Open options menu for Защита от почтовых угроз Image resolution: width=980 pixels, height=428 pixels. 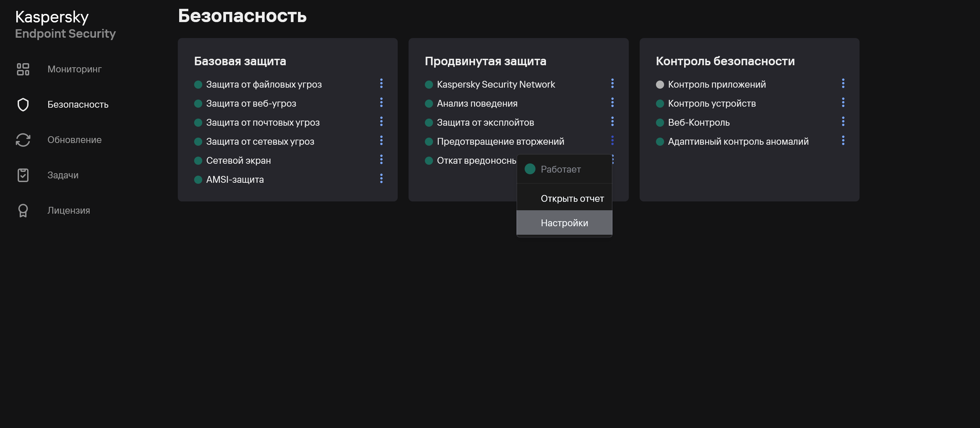(381, 122)
